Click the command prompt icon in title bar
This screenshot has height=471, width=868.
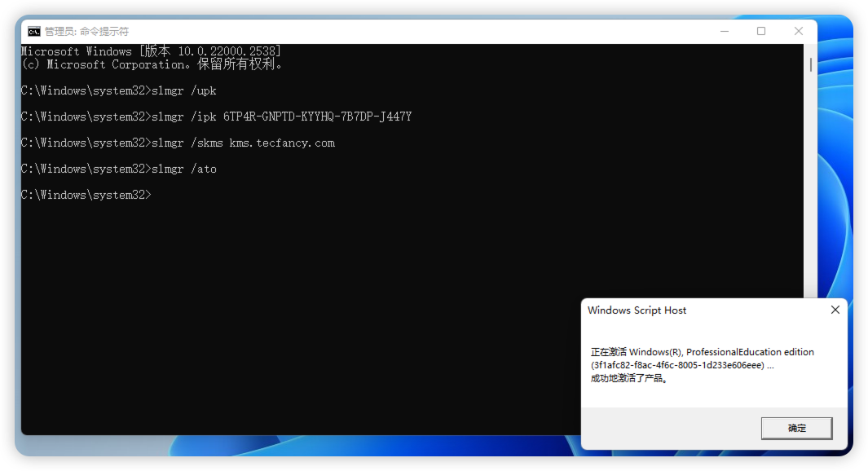pyautogui.click(x=33, y=32)
